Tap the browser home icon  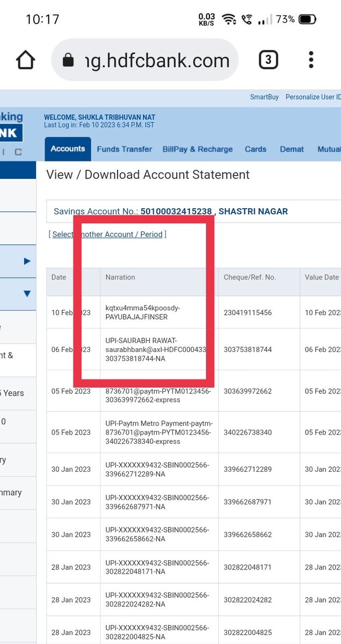(x=25, y=60)
